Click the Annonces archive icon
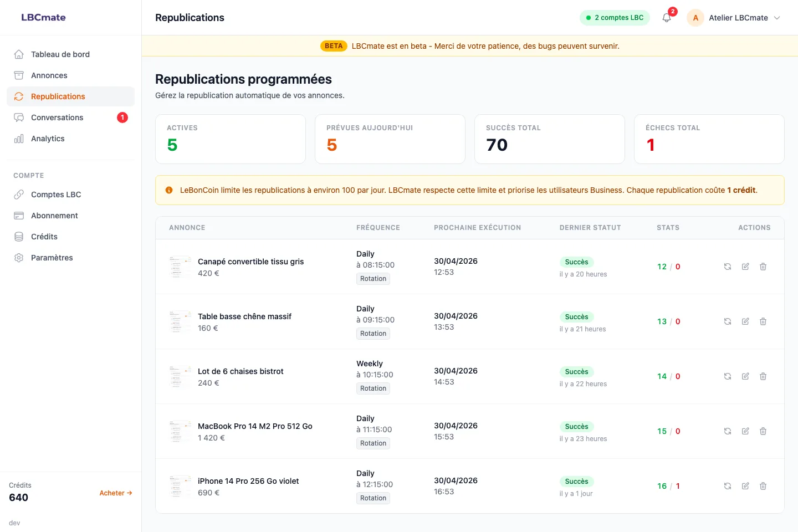The image size is (798, 532). tap(19, 75)
